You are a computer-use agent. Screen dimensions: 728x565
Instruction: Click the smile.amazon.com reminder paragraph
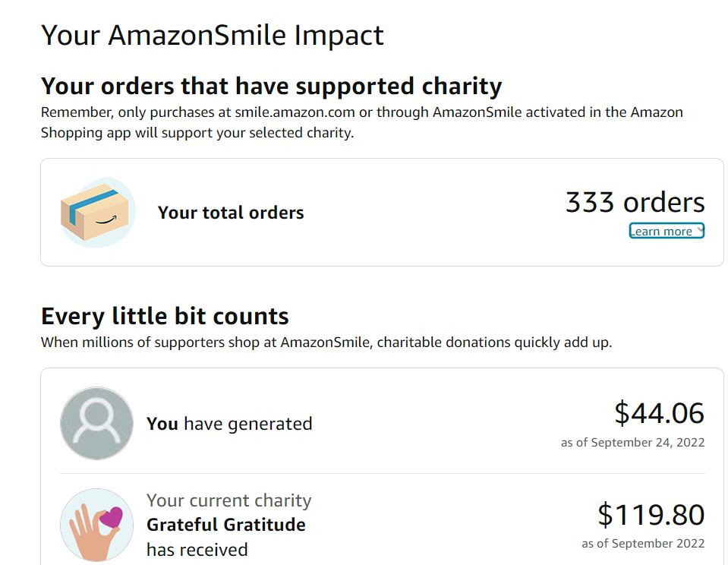(361, 122)
